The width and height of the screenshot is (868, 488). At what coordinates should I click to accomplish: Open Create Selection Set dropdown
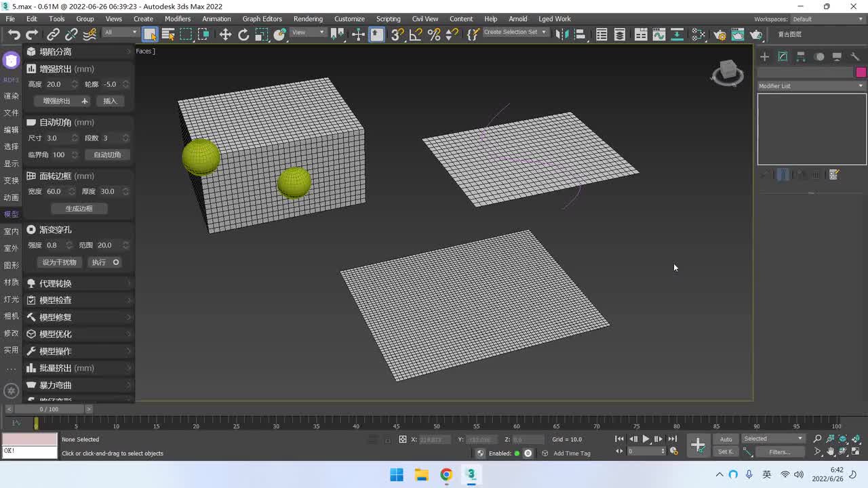tap(515, 33)
